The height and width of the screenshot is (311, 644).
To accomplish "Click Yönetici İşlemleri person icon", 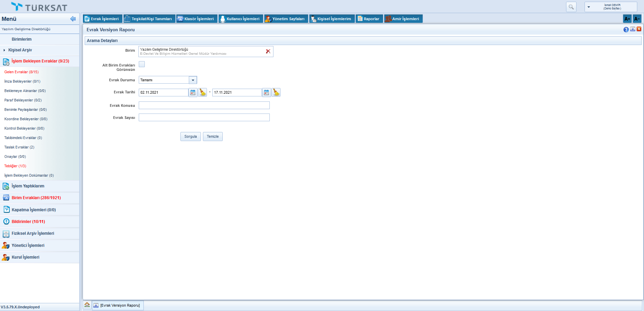I will (x=6, y=246).
